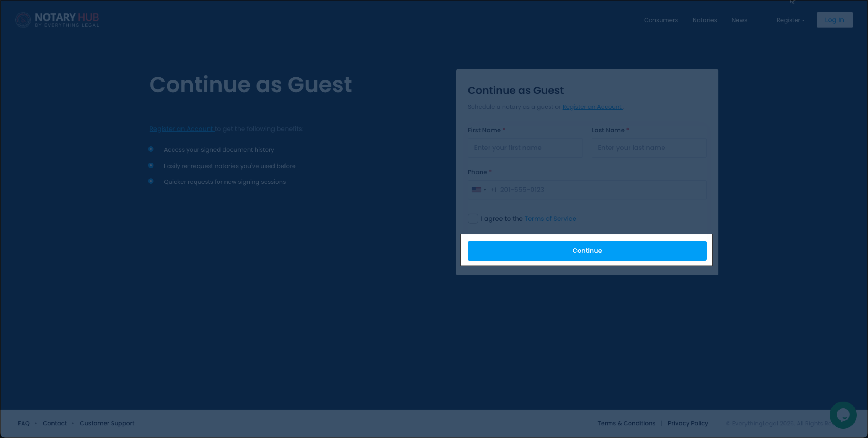
Task: Click 'Access your signed document history' text
Action: [219, 150]
